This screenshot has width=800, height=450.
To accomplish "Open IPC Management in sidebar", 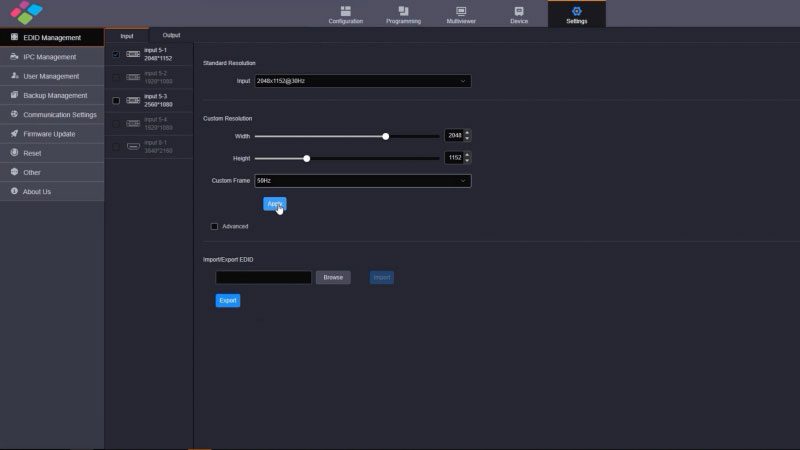I will 51,57.
